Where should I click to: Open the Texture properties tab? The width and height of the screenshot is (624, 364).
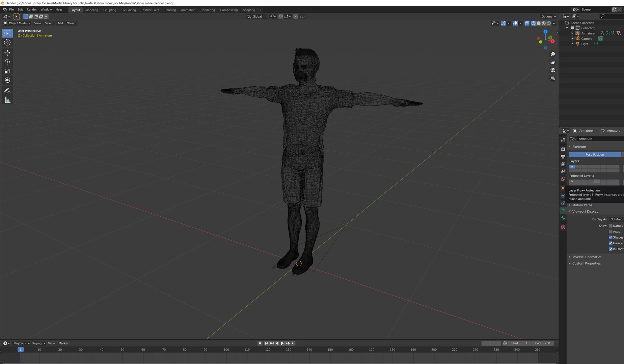point(563,227)
